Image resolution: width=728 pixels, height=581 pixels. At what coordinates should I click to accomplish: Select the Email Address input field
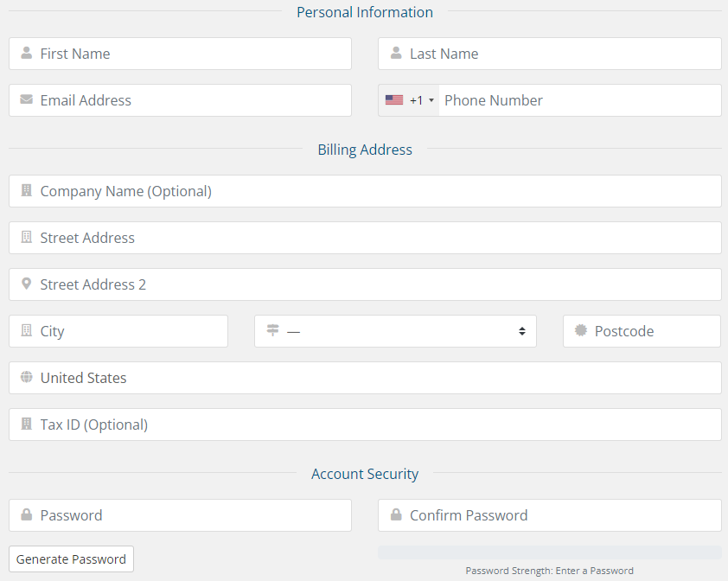tap(192, 100)
